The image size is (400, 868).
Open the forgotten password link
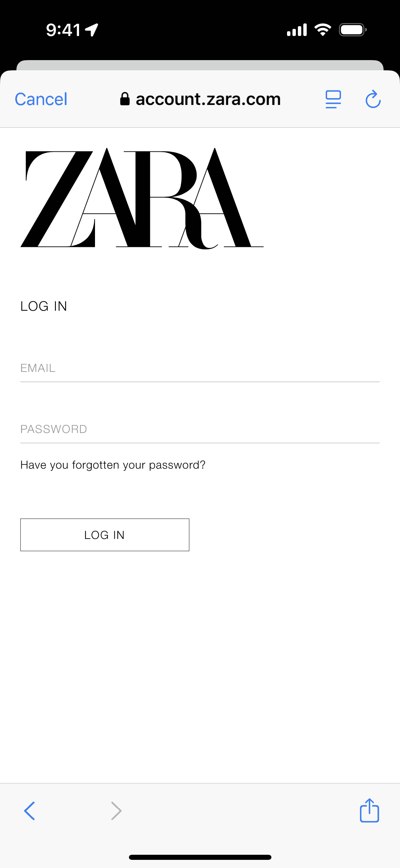coord(113,465)
